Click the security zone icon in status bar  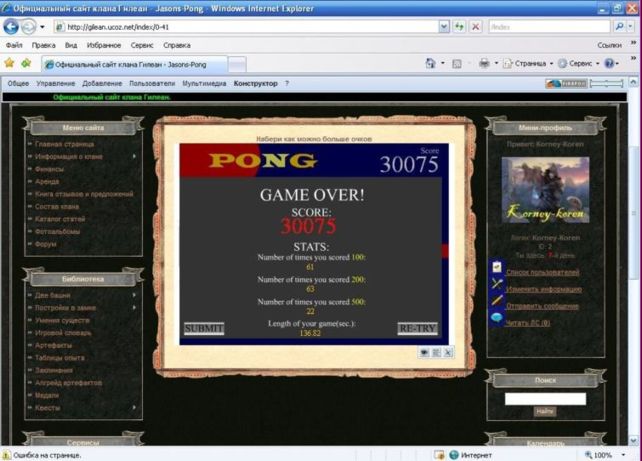pos(454,455)
